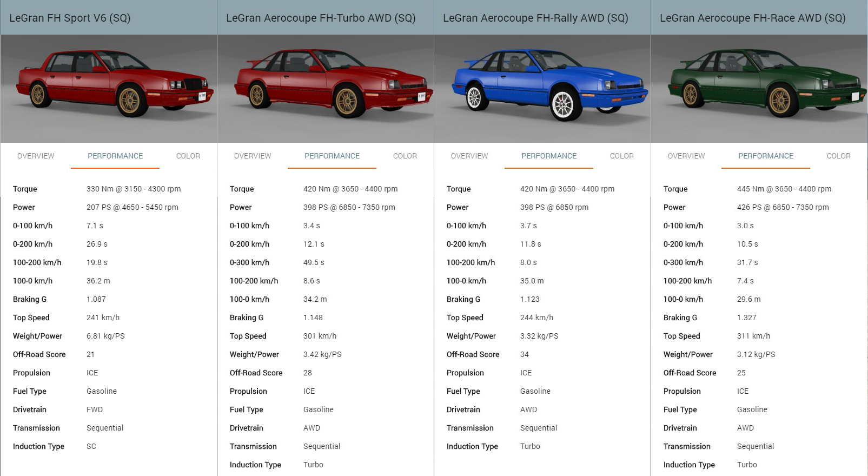Screen dimensions: 868x476
Task: Open Color tab for LeGran FH Sport V6
Action: [188, 156]
